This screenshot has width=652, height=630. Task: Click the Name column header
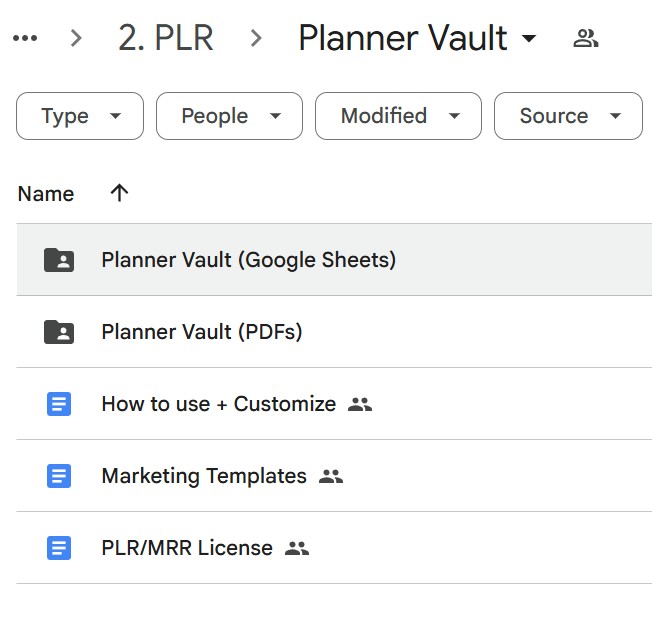click(46, 194)
